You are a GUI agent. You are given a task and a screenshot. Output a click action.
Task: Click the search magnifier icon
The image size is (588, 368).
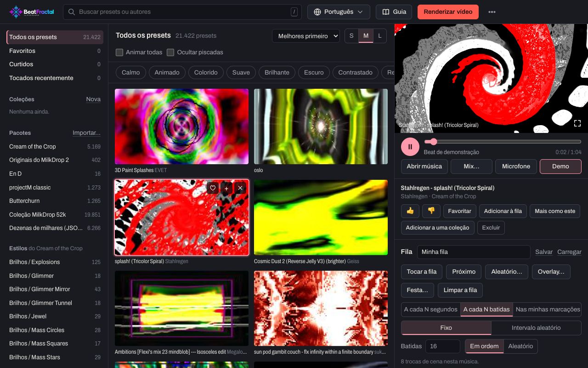pyautogui.click(x=72, y=12)
